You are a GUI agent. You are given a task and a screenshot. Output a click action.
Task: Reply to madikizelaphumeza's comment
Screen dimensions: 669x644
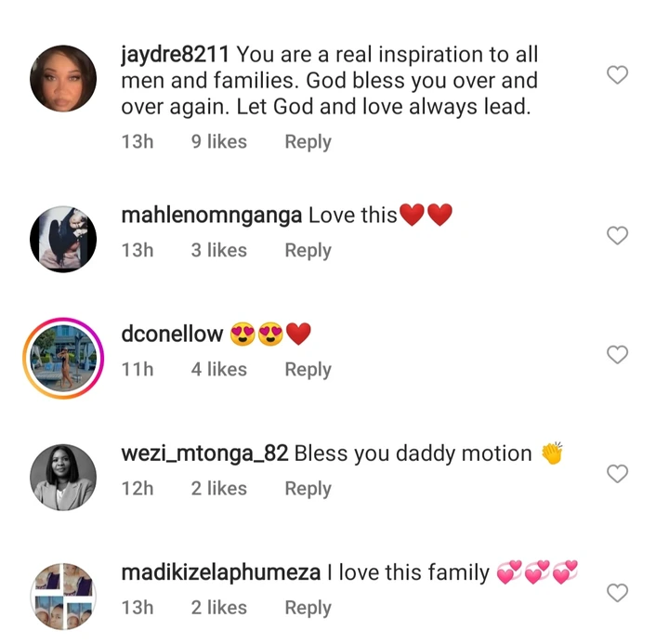point(308,607)
